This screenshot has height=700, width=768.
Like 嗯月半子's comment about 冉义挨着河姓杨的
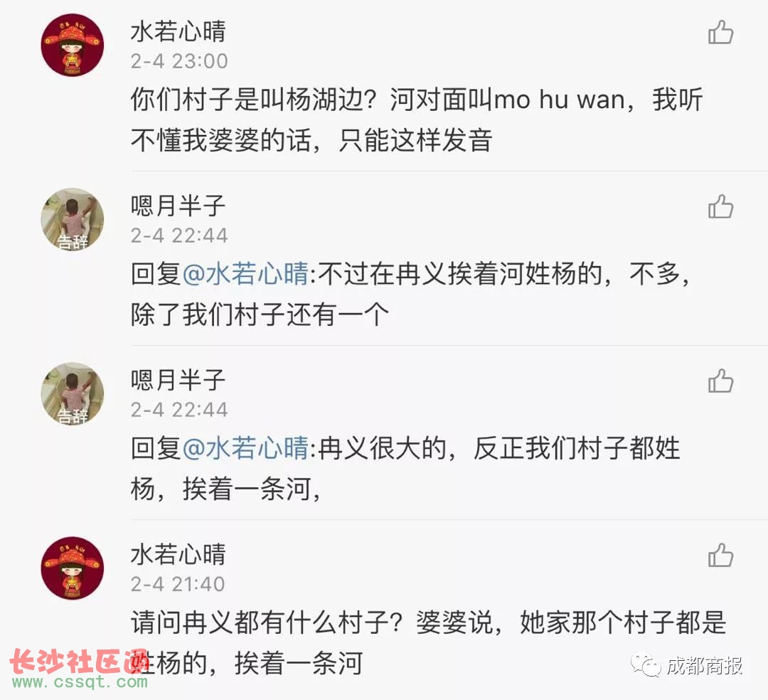(x=720, y=206)
